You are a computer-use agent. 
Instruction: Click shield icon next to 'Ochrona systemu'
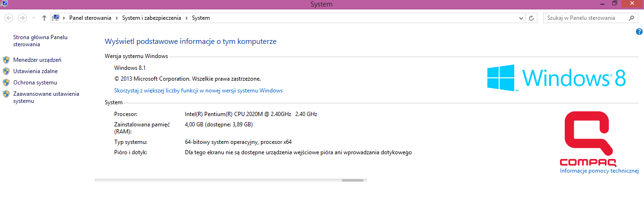[x=6, y=83]
